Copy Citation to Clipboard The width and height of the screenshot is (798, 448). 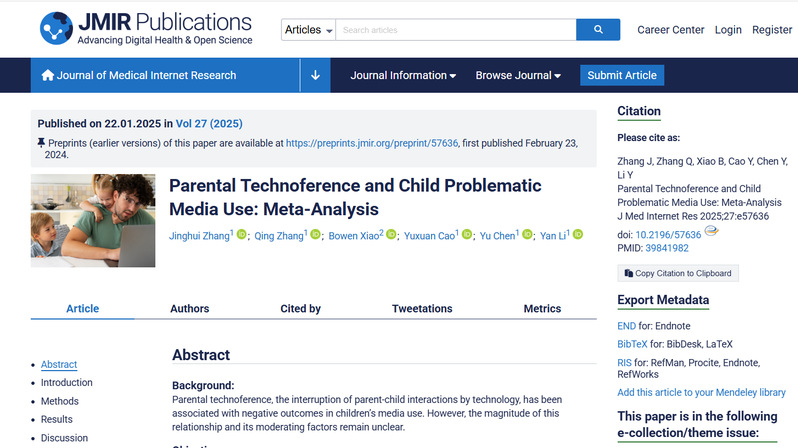click(677, 273)
